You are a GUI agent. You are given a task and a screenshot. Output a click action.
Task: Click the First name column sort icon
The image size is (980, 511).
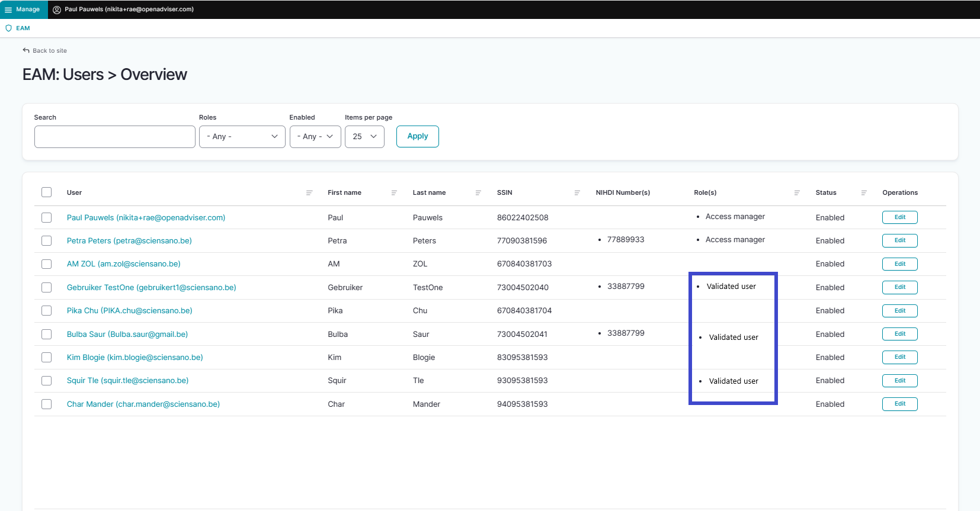click(394, 193)
